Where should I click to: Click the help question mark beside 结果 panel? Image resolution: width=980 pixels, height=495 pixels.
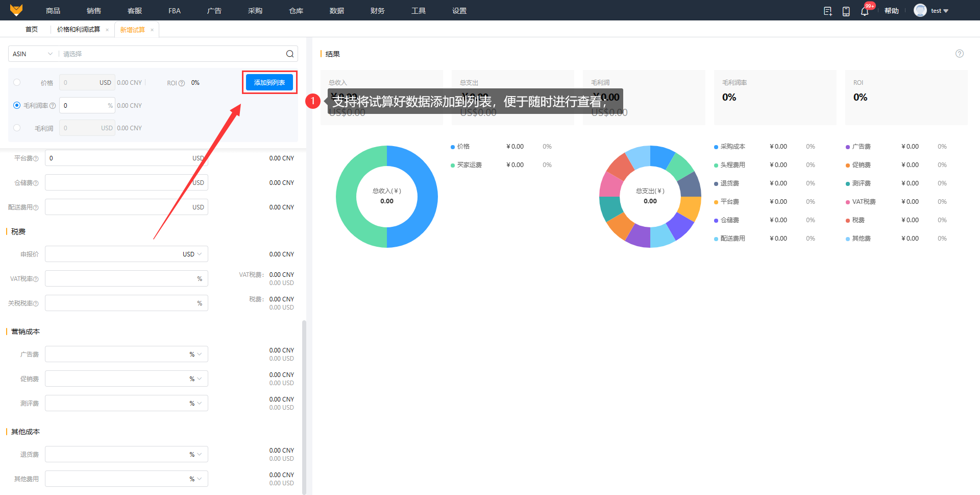tap(959, 54)
